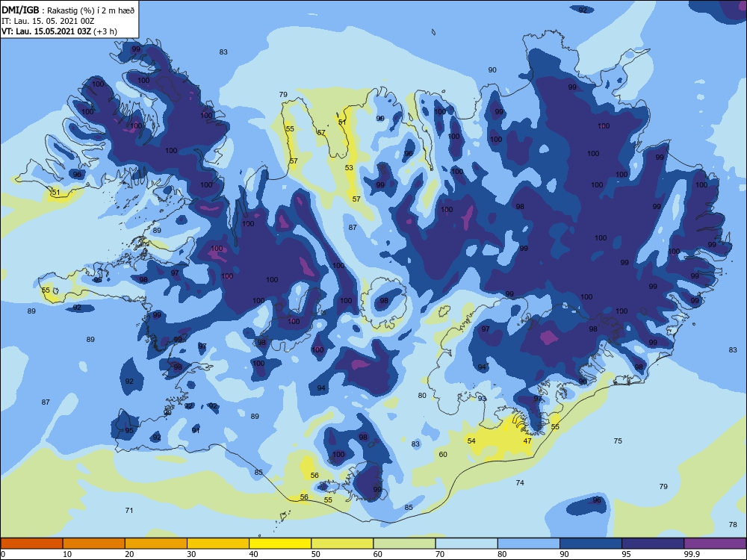Click the legend tick label '99.9'
Image resolution: width=747 pixels, height=560 pixels.
click(692, 554)
